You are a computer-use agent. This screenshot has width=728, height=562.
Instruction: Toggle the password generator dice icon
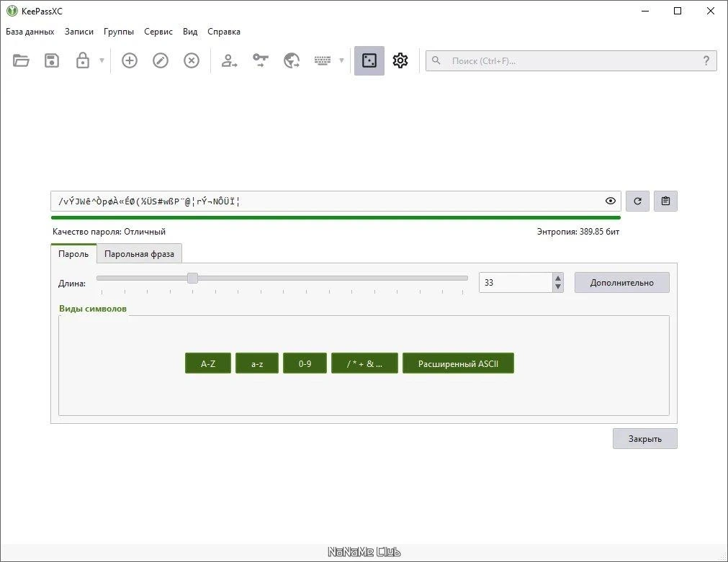[x=369, y=60]
